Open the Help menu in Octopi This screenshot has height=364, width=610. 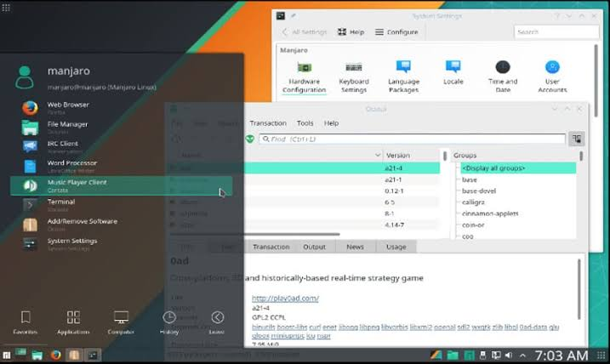click(x=331, y=122)
